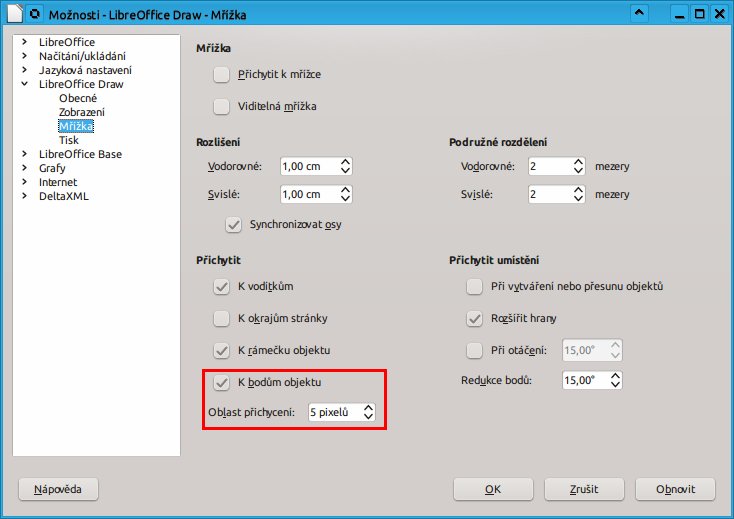Select Zobrazení under LibreOffice Draw
Viewport: 734px width, 519px height.
(x=81, y=112)
